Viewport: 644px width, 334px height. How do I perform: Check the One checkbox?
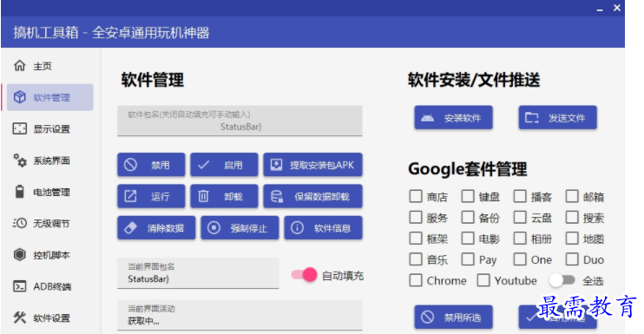coord(520,259)
